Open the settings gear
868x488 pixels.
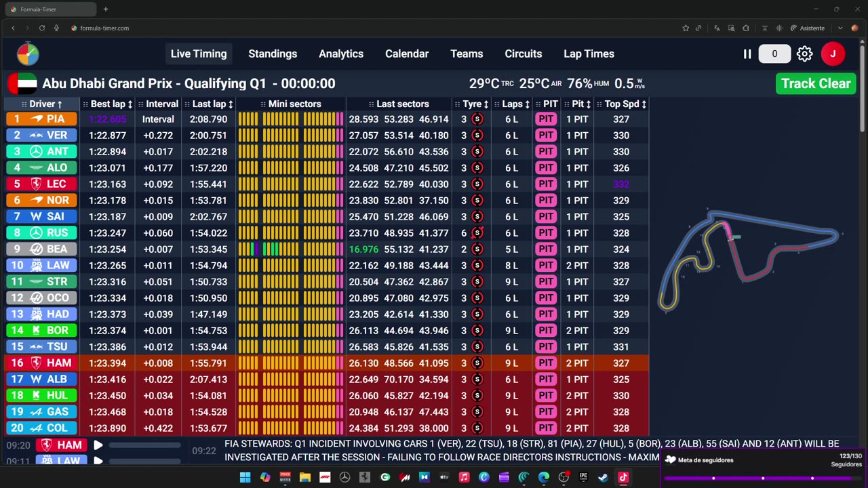(804, 54)
